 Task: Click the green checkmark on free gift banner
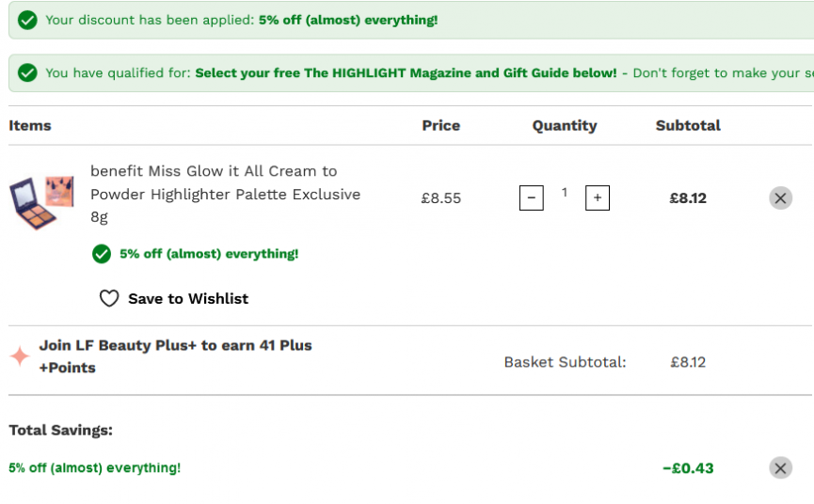click(x=27, y=72)
